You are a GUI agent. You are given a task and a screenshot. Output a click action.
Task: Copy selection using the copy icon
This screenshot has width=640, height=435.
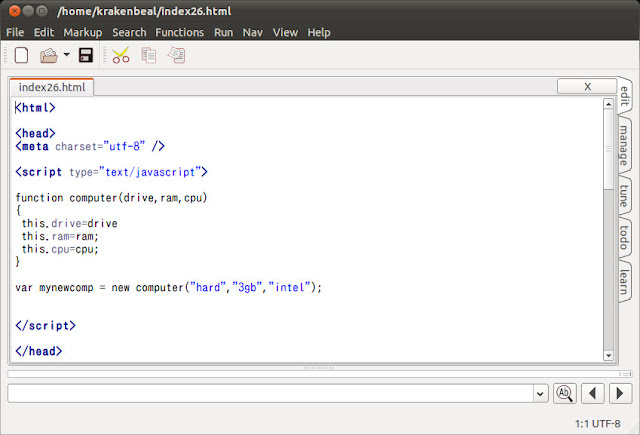click(149, 55)
